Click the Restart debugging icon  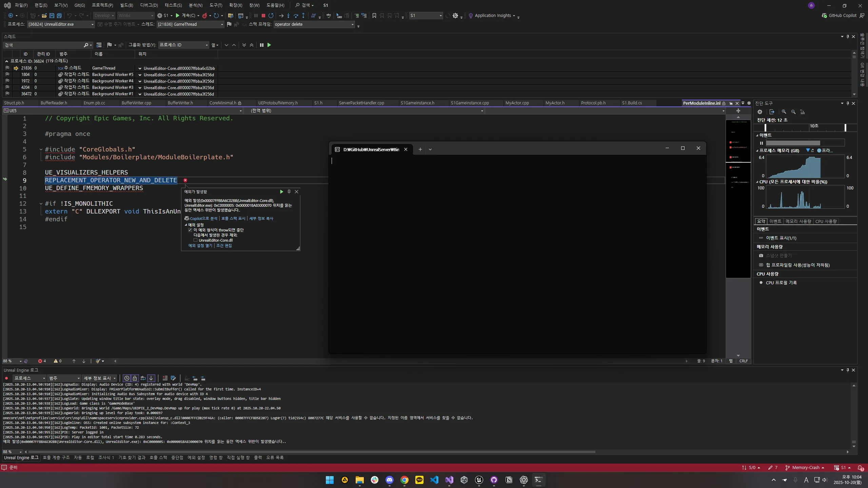click(271, 16)
